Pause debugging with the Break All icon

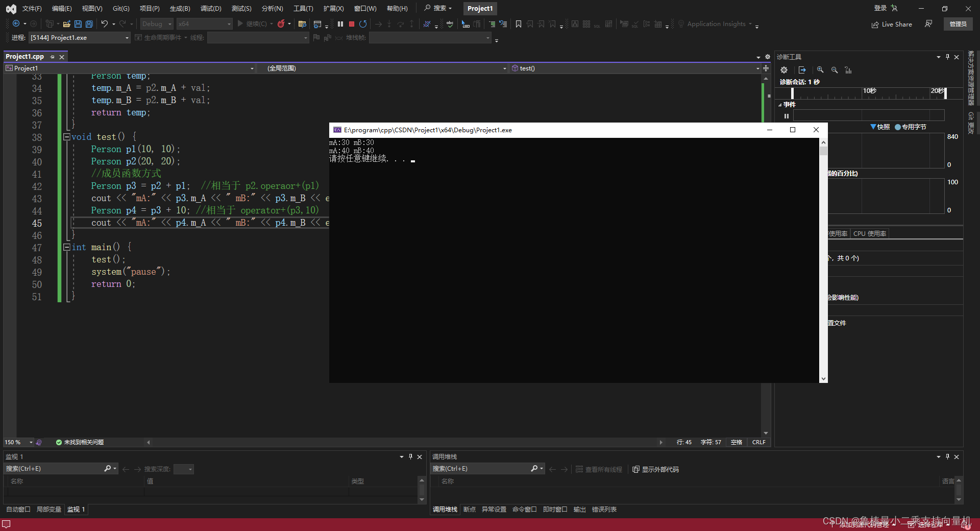click(340, 24)
